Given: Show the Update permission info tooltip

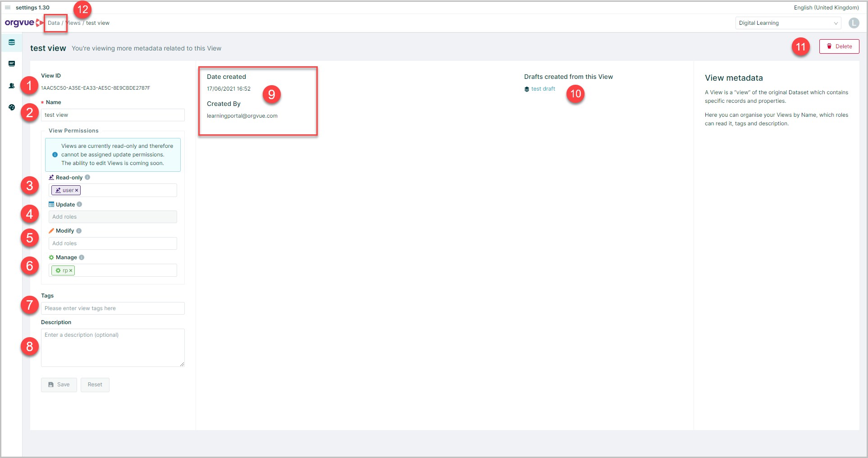Looking at the screenshot, I should (x=79, y=204).
